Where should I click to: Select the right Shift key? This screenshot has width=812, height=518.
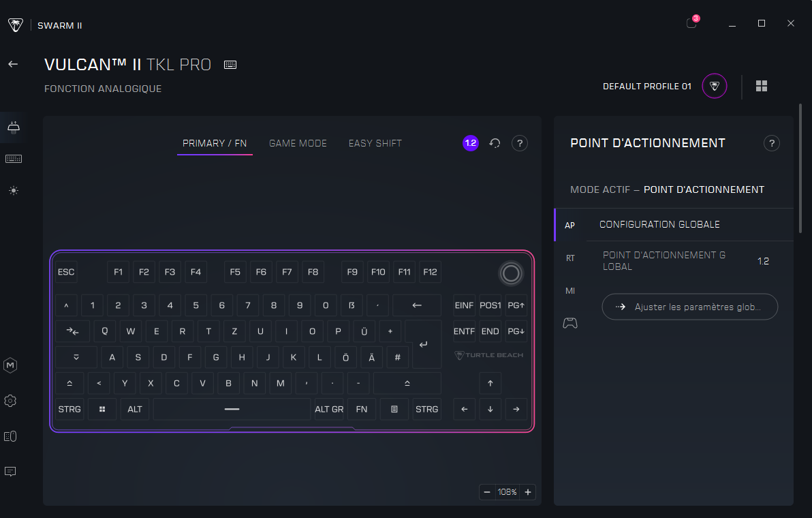pyautogui.click(x=407, y=383)
